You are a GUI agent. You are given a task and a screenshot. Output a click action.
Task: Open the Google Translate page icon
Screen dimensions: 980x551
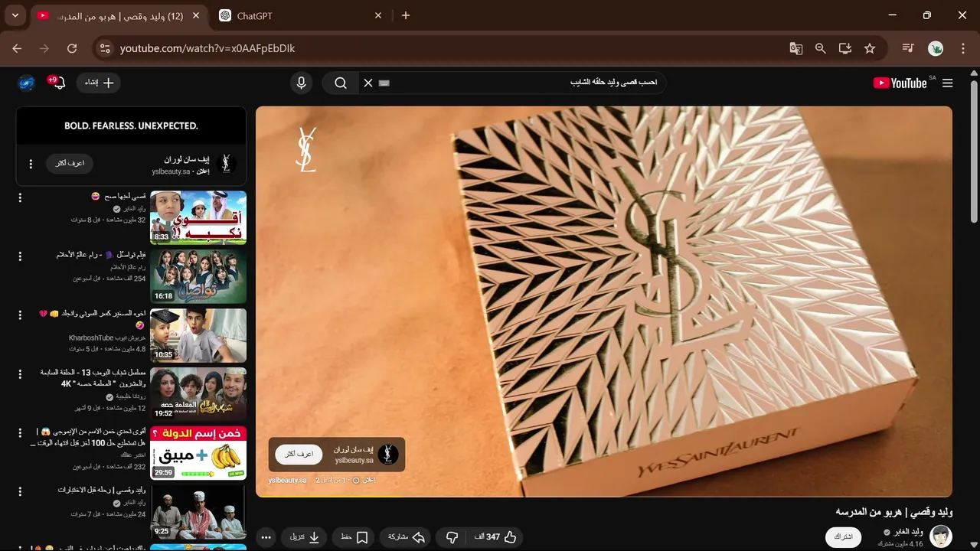click(796, 48)
